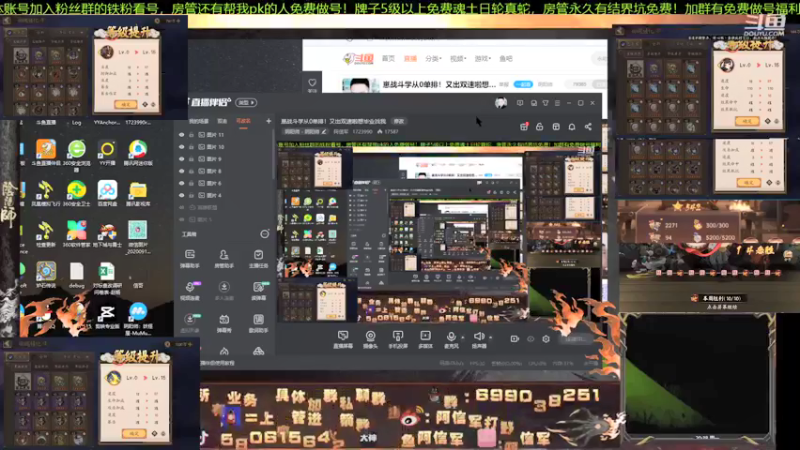Hide the 图片 10 source
This screenshot has height=450, width=800.
pos(181,147)
